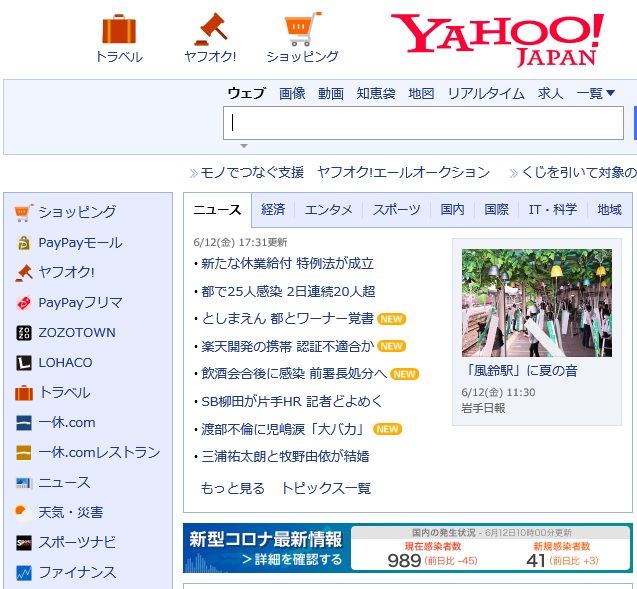The height and width of the screenshot is (589, 637).
Task: Open headline 都で25人感染 2日連続20人超
Action: (x=288, y=291)
